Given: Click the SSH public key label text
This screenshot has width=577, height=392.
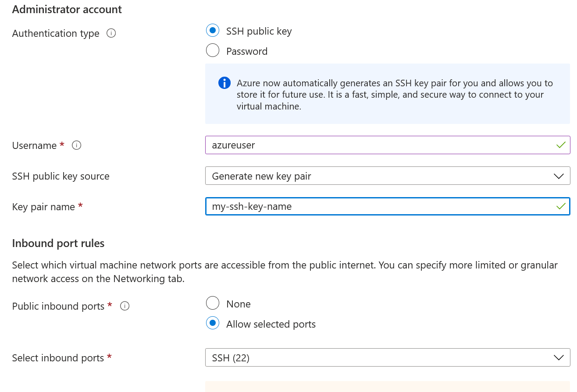Looking at the screenshot, I should point(259,32).
